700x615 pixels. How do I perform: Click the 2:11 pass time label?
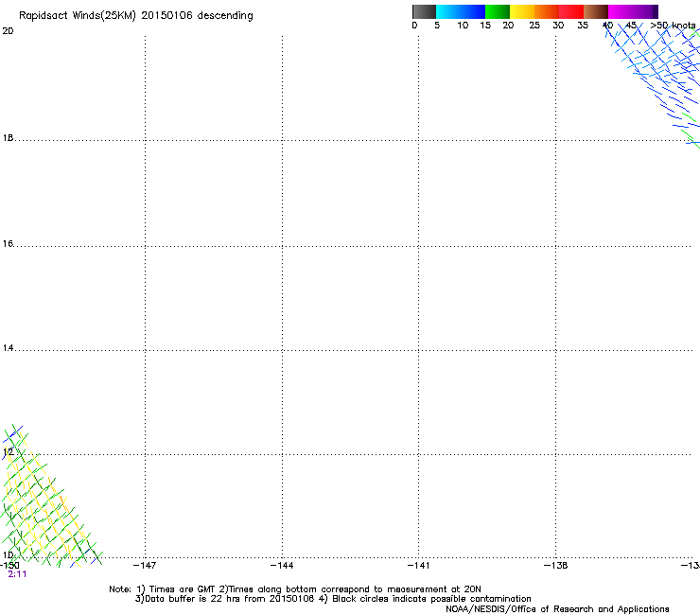[x=17, y=574]
